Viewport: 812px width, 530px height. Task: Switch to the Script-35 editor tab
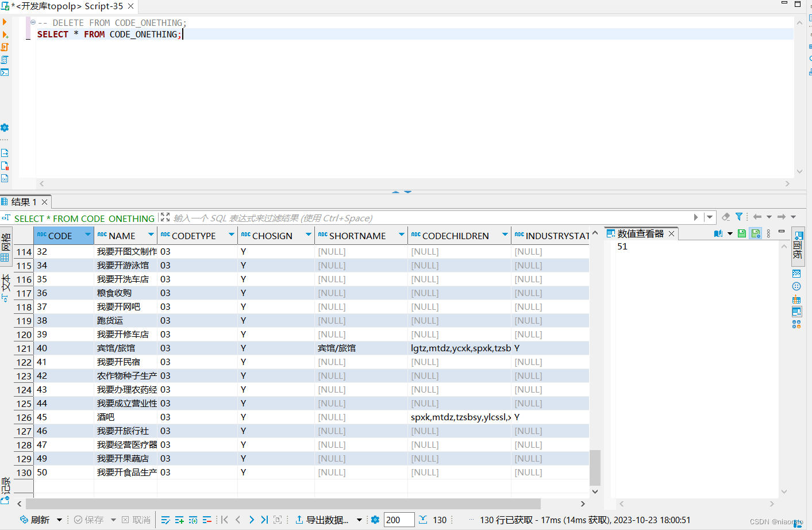click(x=68, y=6)
